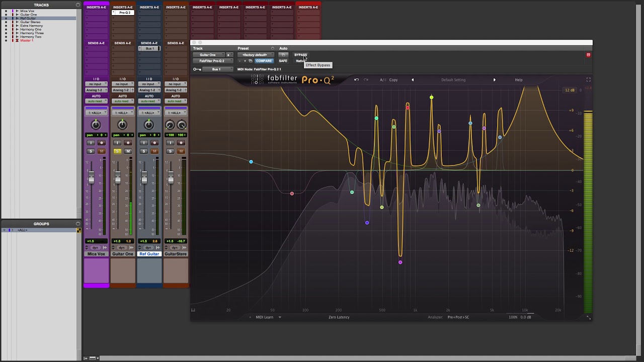The height and width of the screenshot is (362, 644).
Task: Go to the previous preset with left arrow
Action: [x=413, y=79]
